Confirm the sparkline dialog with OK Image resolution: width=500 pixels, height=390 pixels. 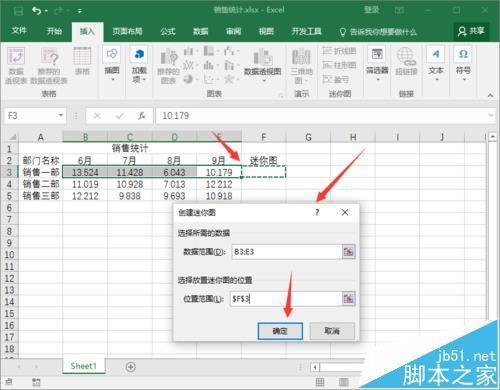pyautogui.click(x=280, y=331)
